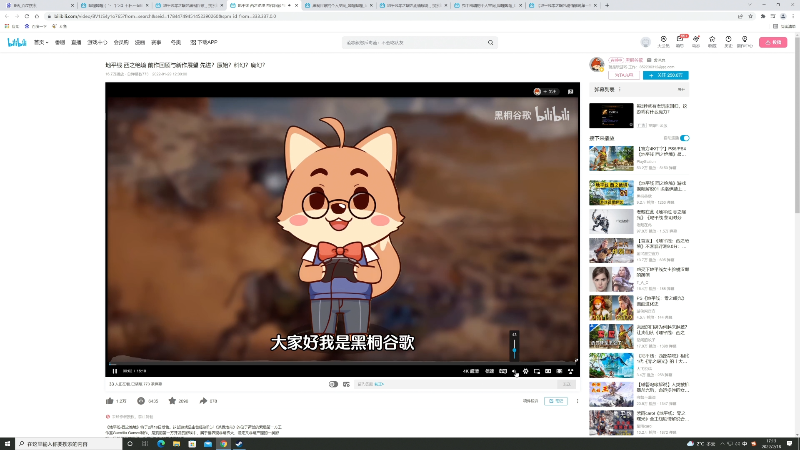The height and width of the screenshot is (450, 800).
Task: Switch to the first browser tab
Action: tap(39, 5)
